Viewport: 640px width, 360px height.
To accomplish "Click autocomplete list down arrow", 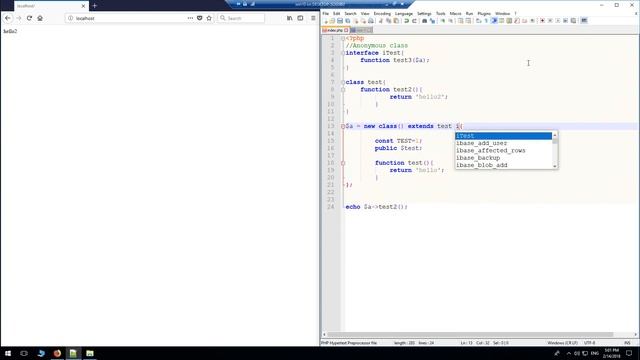I will pyautogui.click(x=555, y=166).
